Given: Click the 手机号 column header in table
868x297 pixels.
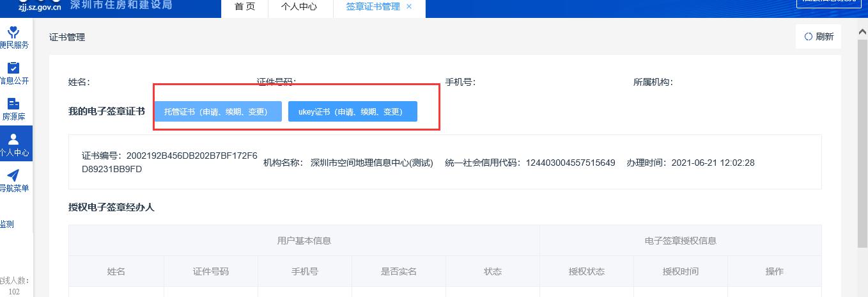Looking at the screenshot, I should 305,271.
